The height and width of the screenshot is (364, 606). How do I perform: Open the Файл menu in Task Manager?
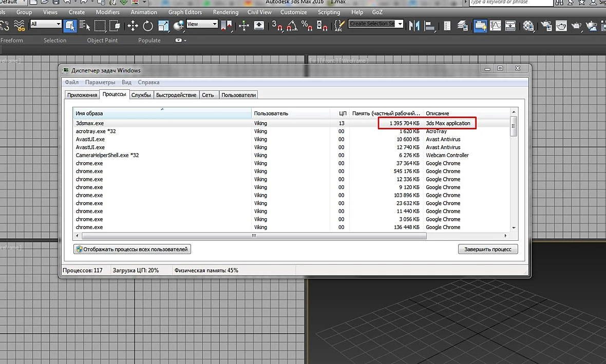click(71, 82)
